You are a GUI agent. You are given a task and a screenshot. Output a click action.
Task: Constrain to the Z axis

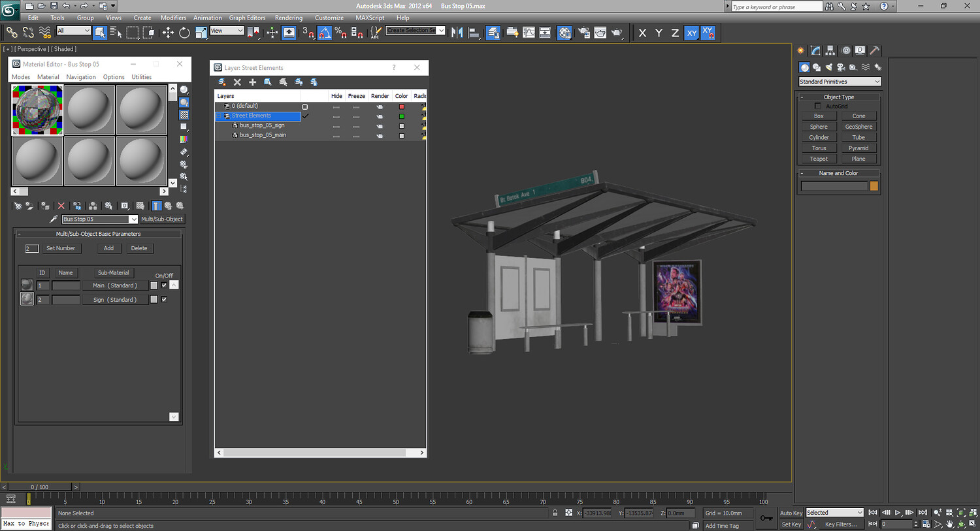point(675,33)
